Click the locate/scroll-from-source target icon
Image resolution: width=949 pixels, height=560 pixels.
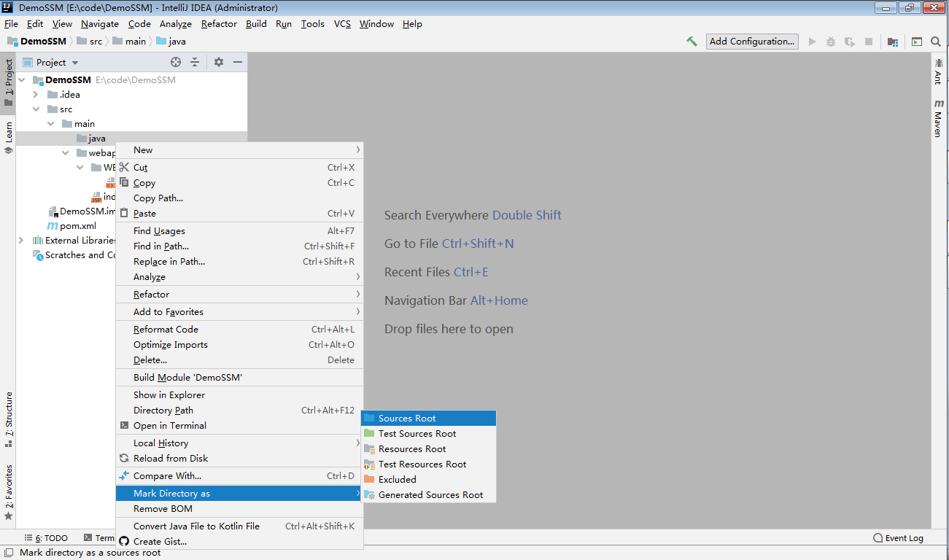[176, 62]
